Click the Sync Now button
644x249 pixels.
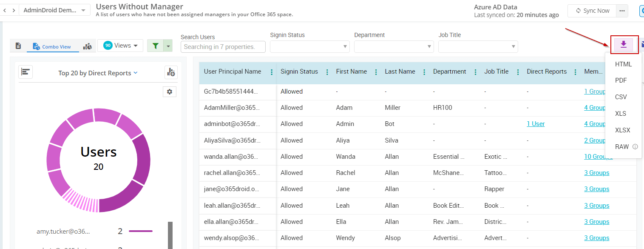coord(591,11)
